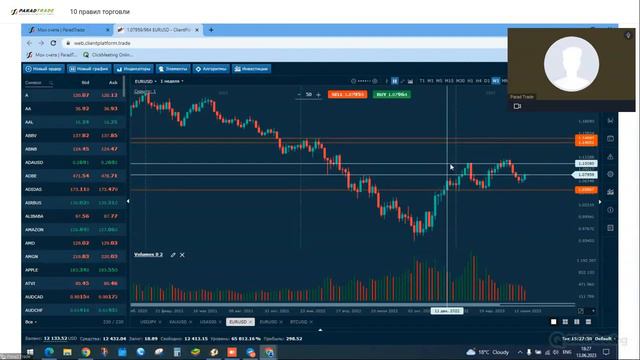The image size is (640, 360).
Task: Reload the browser page
Action: pyautogui.click(x=53, y=43)
